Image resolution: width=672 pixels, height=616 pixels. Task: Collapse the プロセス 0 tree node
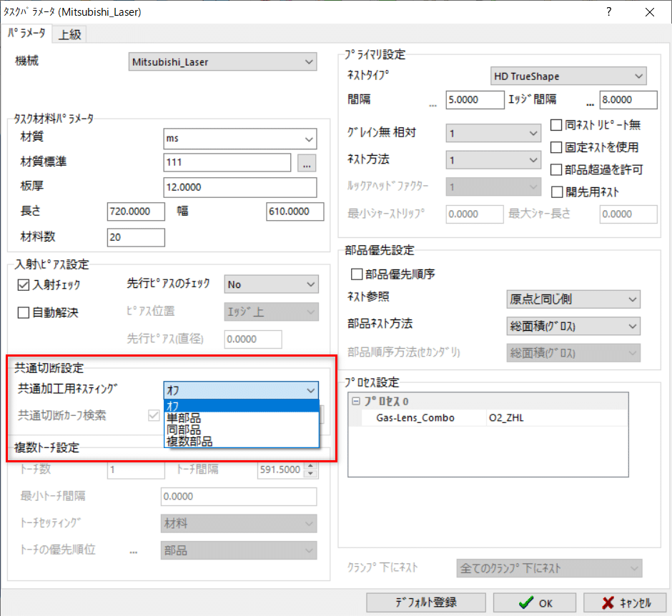click(x=356, y=402)
